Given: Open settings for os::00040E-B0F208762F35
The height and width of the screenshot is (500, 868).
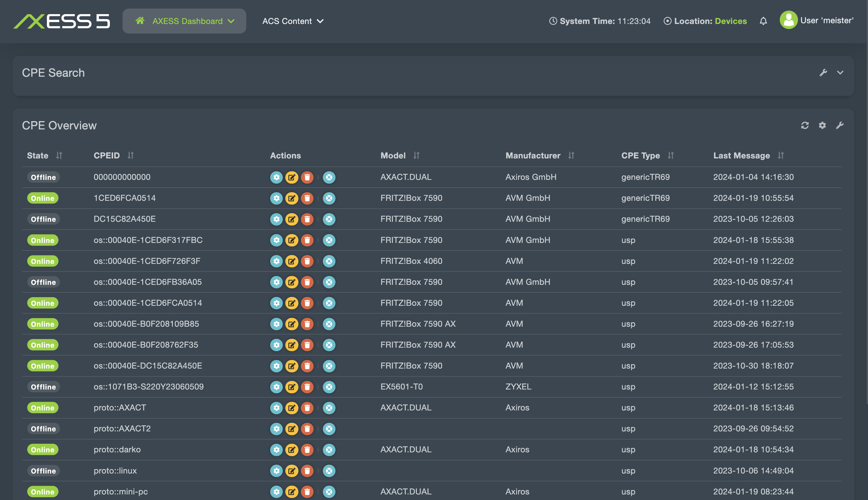Looking at the screenshot, I should click(276, 345).
